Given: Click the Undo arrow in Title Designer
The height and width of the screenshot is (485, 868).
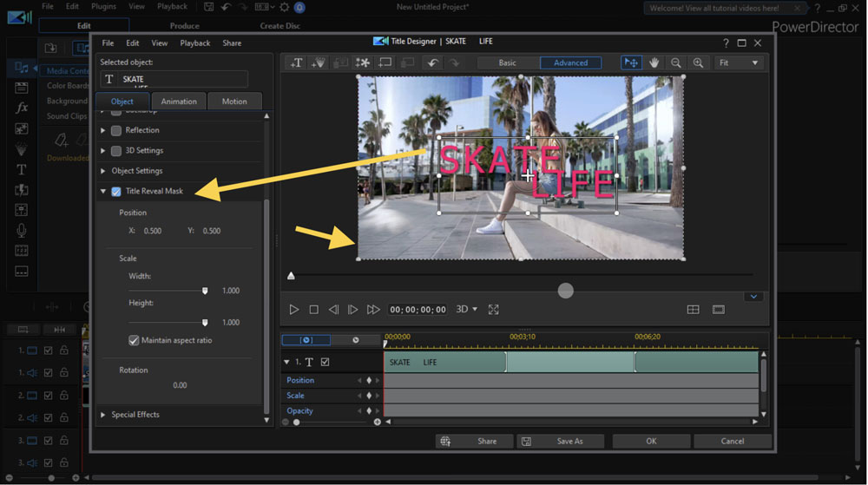Looking at the screenshot, I should pos(431,62).
